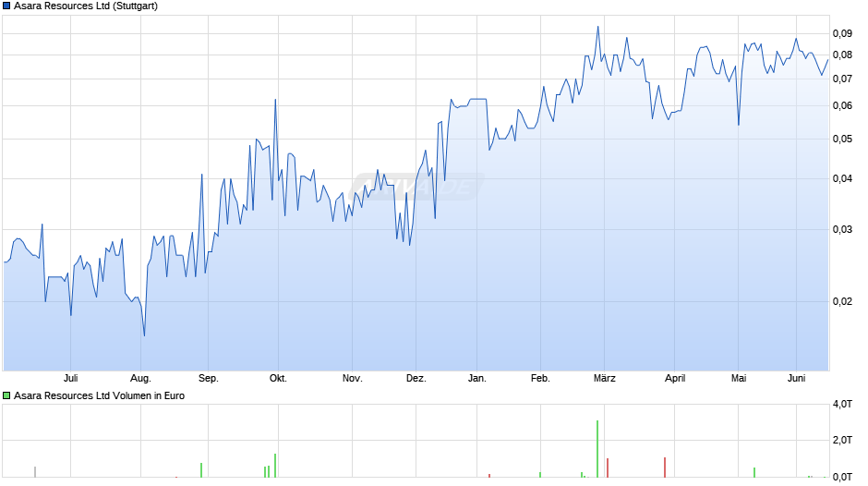This screenshot has height=486, width=868.
Task: Click the blue Asara Resources legend square
Action: pos(6,6)
